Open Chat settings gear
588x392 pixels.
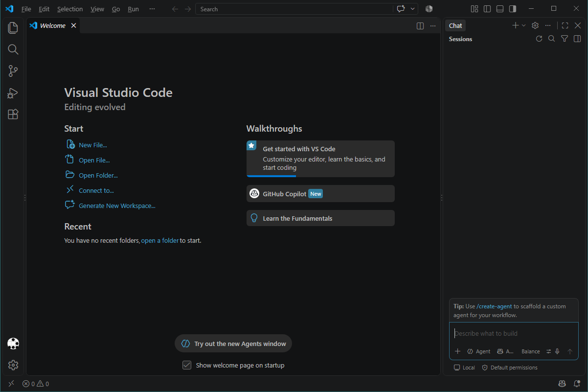[535, 25]
